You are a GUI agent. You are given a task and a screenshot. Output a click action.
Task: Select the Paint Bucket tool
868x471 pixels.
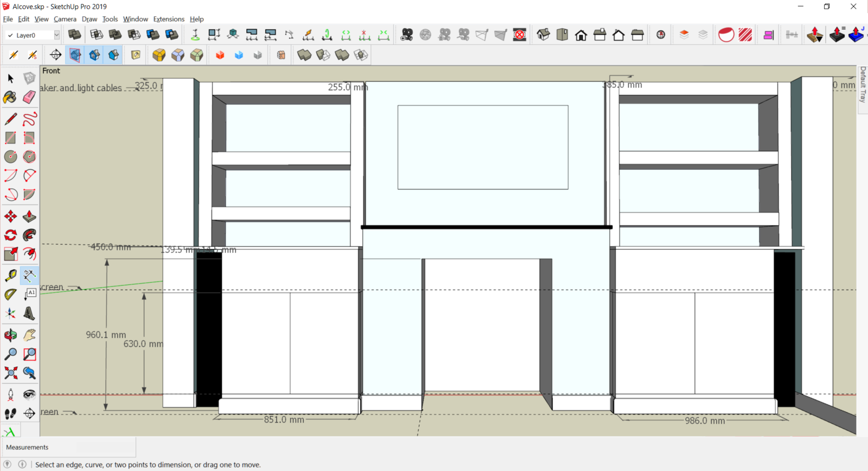pyautogui.click(x=10, y=97)
